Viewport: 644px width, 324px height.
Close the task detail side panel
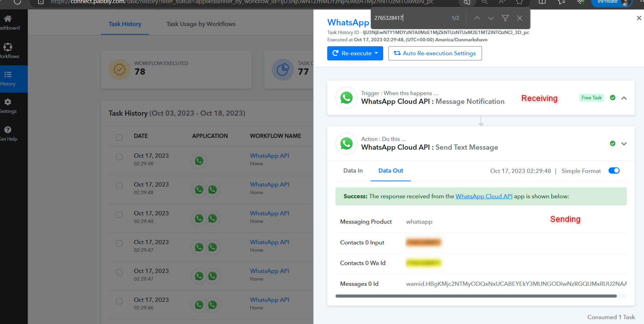tap(639, 18)
